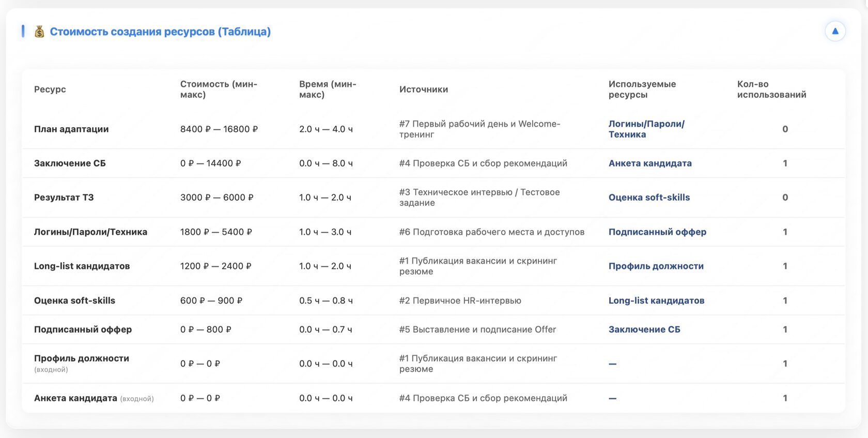Viewport: 868px width, 438px height.
Task: Select 'Логины/Пароли/Техника' in the resource column
Action: coord(90,232)
